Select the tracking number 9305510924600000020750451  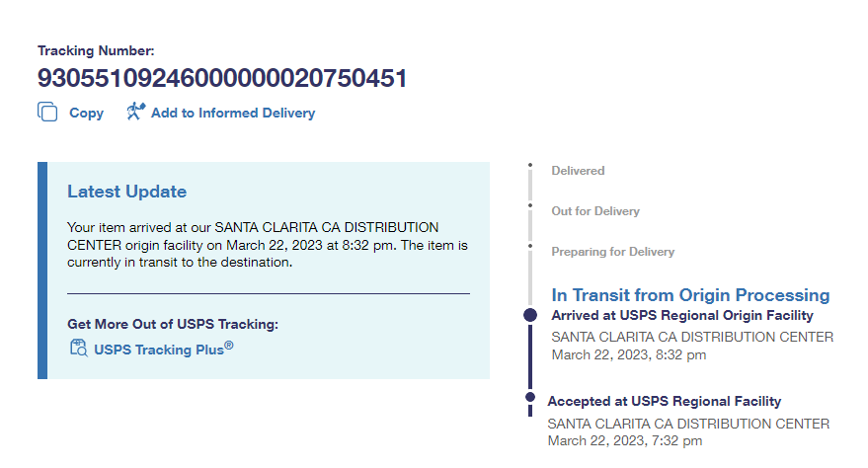tap(222, 79)
